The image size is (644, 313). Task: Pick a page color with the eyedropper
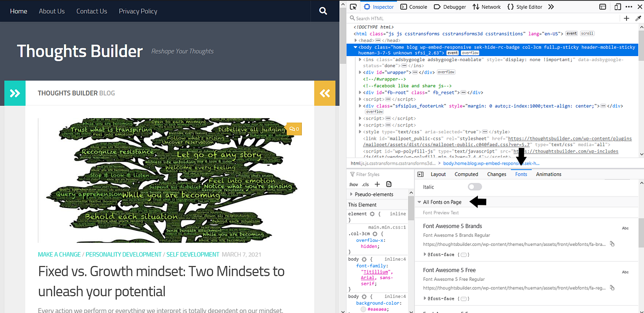tap(638, 18)
